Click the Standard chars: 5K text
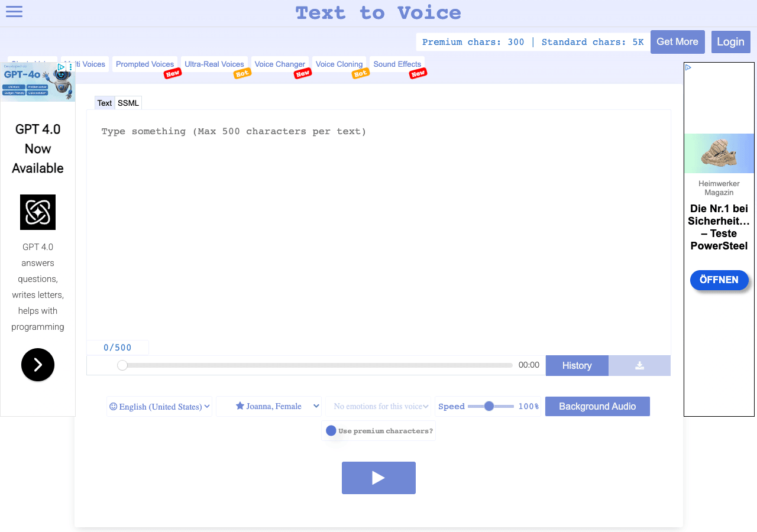Viewport: 757px width, 532px height. tap(593, 42)
